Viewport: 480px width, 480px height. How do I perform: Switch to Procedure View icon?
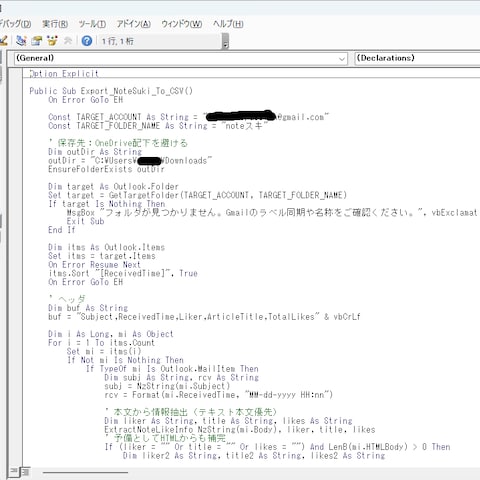[x=14, y=471]
